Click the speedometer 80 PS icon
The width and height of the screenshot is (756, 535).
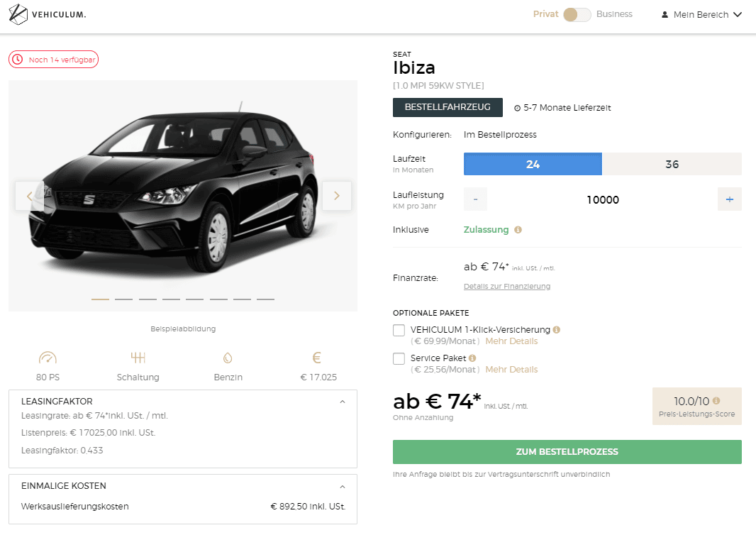coord(48,358)
